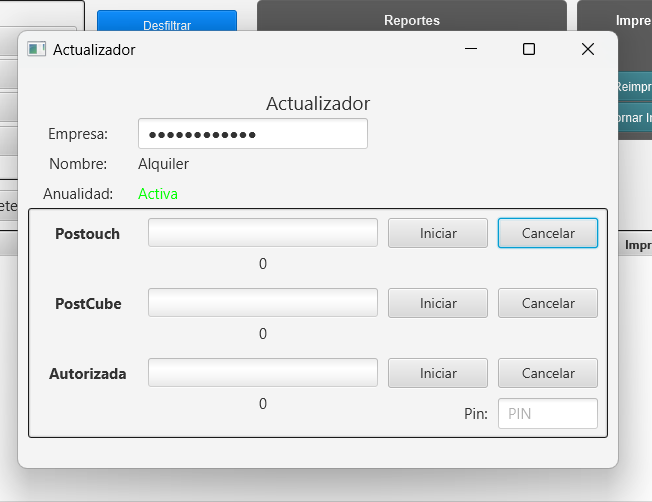Close the Actualizador dialog
652x502 pixels.
(588, 49)
